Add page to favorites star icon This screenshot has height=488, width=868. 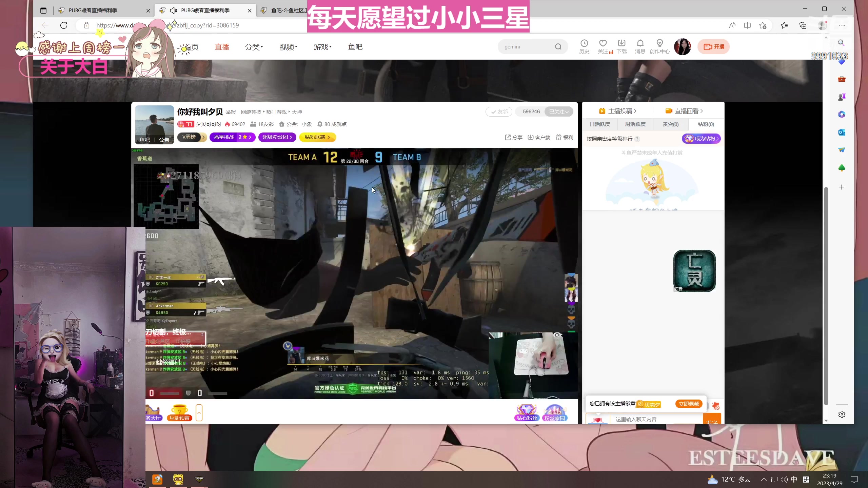pos(763,25)
